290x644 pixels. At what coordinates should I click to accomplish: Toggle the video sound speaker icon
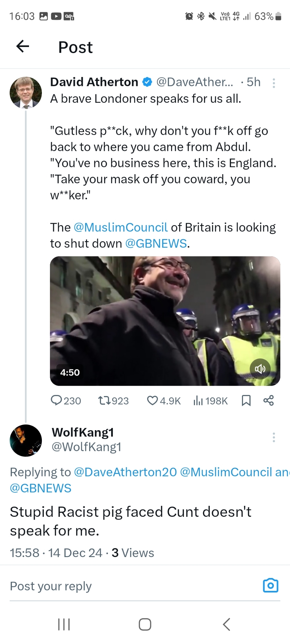click(x=260, y=369)
